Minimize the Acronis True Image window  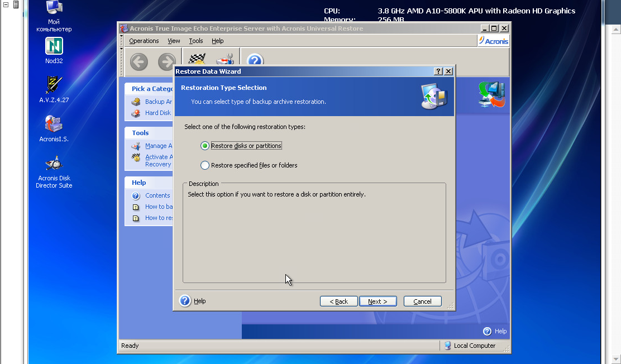pos(485,28)
